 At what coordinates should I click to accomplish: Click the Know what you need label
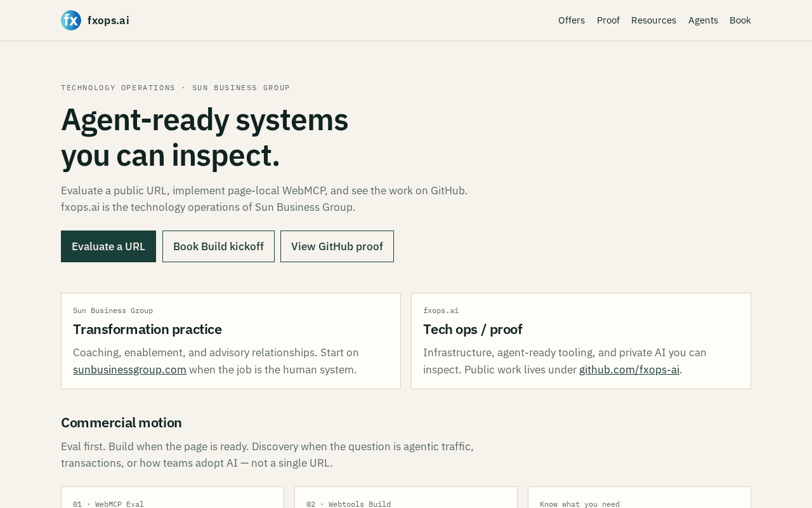580,504
